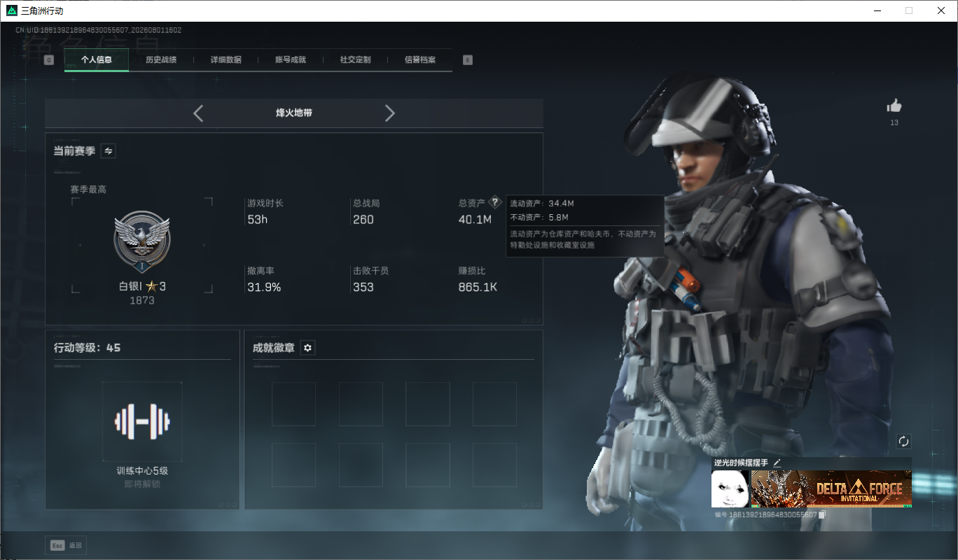
Task: Click the CN UID text at top
Action: (99, 30)
